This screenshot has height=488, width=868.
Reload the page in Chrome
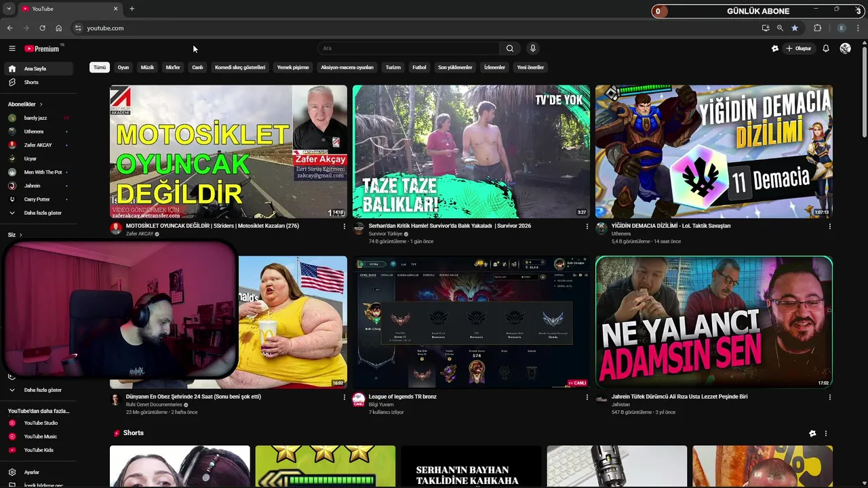[42, 28]
